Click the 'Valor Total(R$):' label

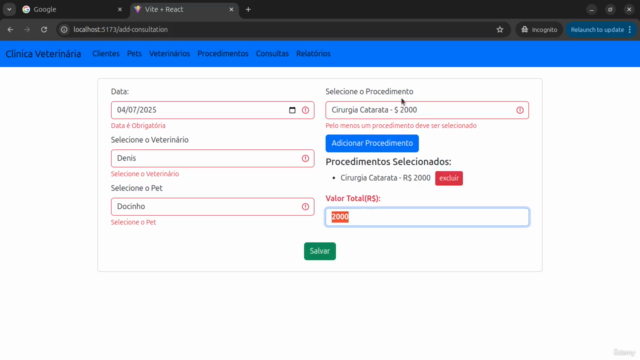click(353, 198)
